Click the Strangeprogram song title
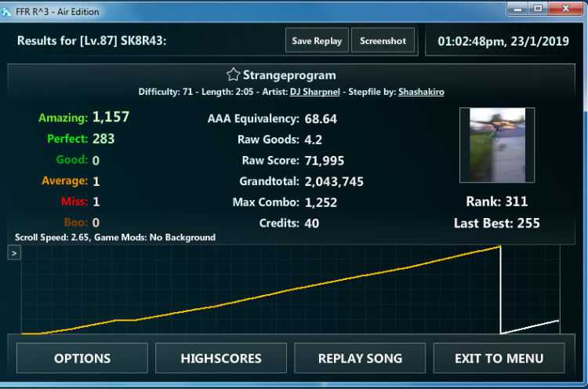This screenshot has width=588, height=389. coord(289,75)
